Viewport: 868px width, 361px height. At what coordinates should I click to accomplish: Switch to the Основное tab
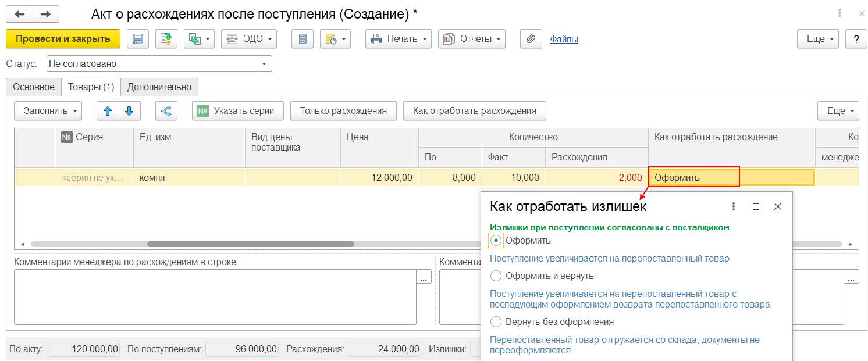tap(34, 87)
